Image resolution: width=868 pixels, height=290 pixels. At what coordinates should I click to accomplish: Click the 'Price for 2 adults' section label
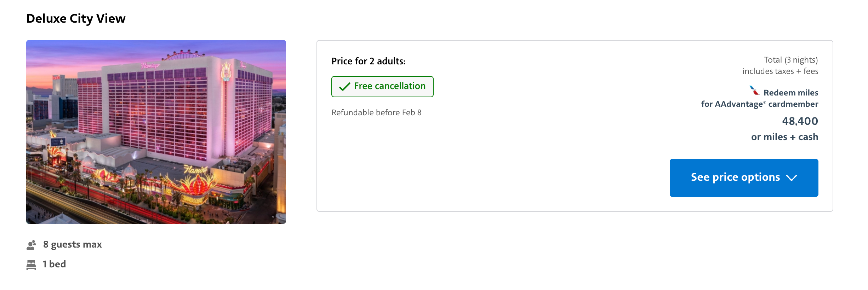[x=368, y=61]
